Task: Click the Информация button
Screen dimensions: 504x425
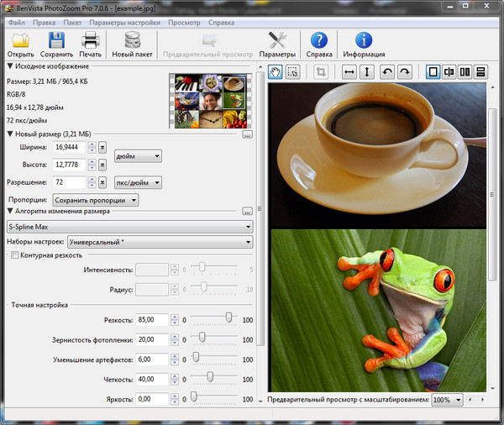Action: pos(364,40)
